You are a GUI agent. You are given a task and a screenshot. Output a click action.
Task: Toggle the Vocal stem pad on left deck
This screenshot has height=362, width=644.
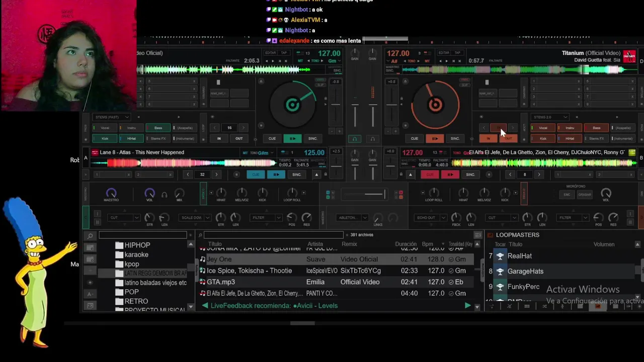coord(105,128)
